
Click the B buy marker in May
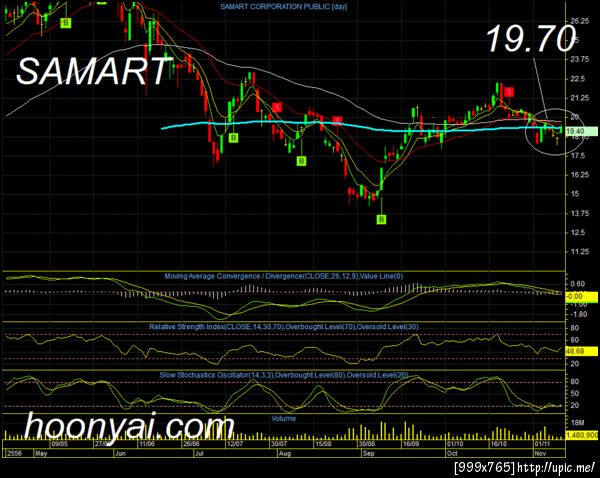66,23
